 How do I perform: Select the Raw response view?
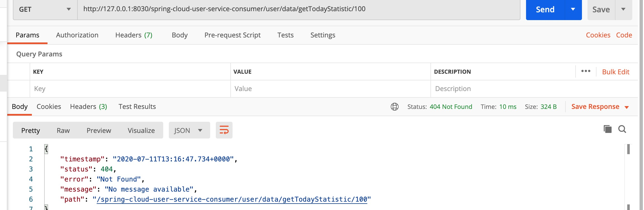[x=63, y=130]
